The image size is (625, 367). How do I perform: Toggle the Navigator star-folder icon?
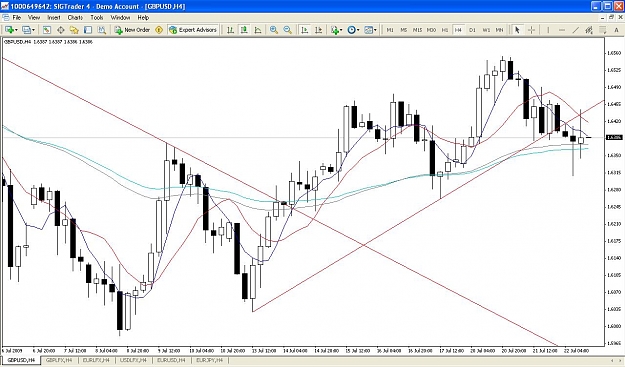(x=74, y=30)
